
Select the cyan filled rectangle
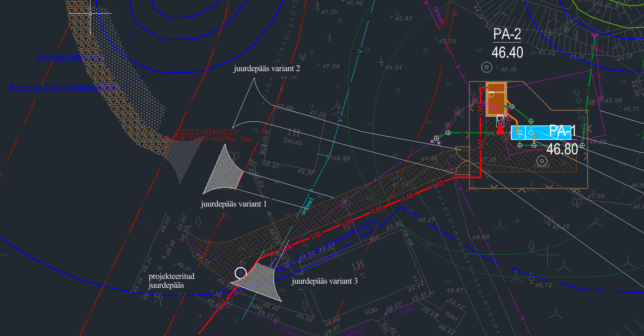point(542,132)
